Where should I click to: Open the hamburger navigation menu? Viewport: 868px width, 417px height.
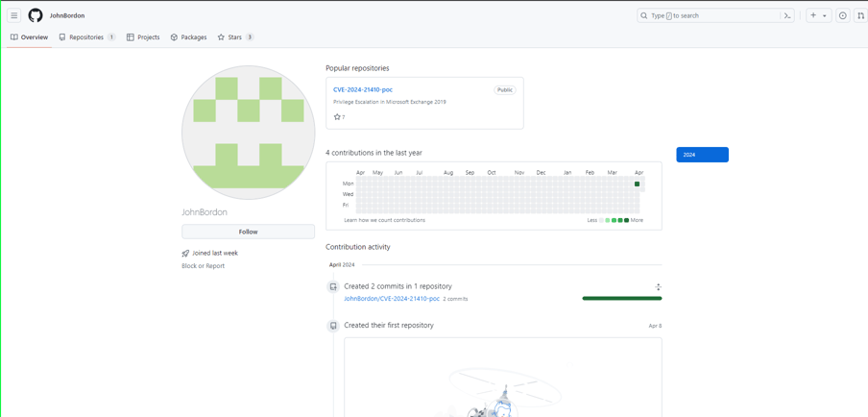[x=14, y=15]
